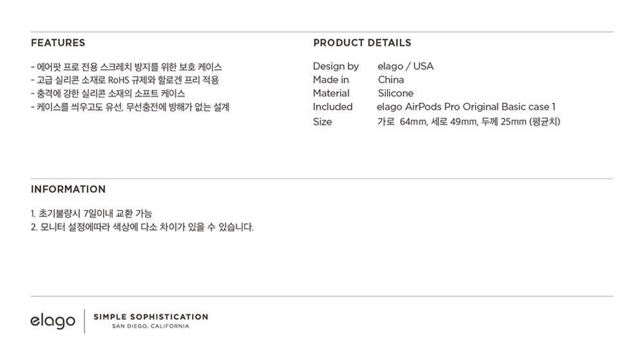Click the 'Silicone' value
The width and height of the screenshot is (644, 362).
click(x=395, y=93)
